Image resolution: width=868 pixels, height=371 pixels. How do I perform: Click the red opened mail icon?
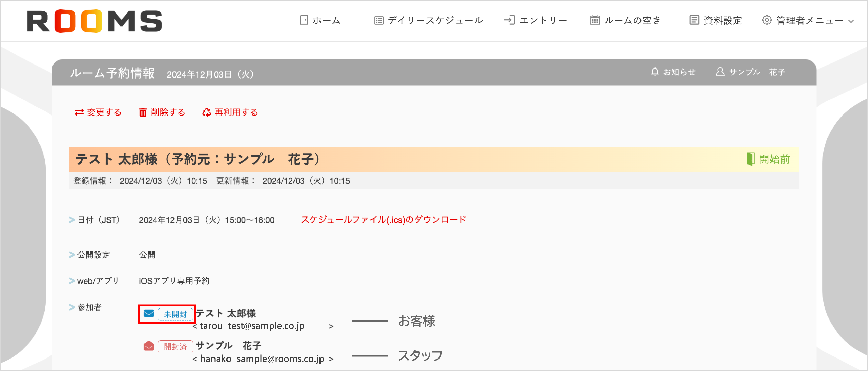point(149,346)
